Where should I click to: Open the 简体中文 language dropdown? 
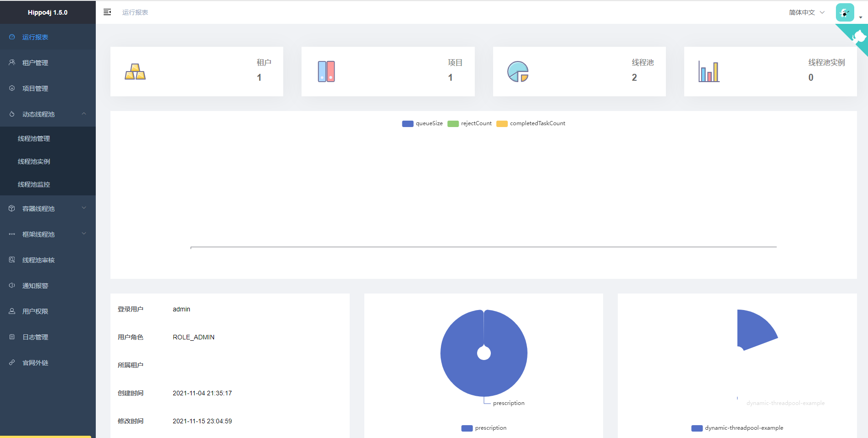807,12
